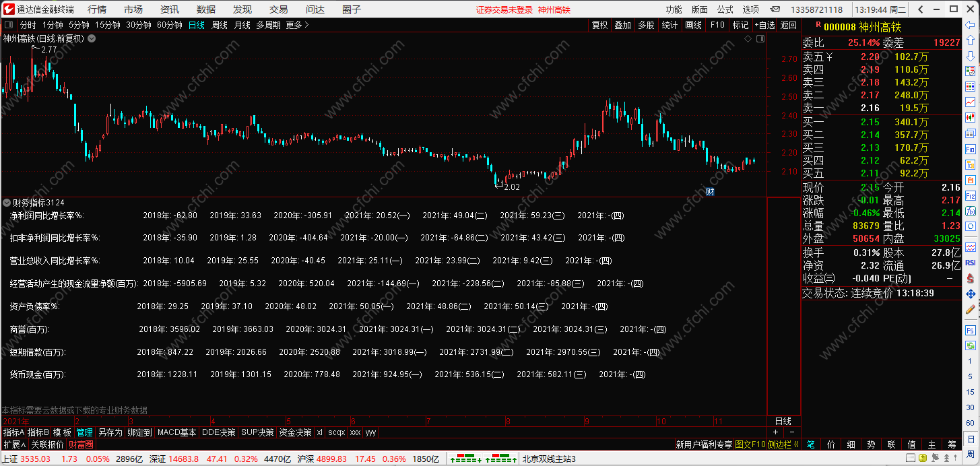Click the Fiz sidebar icon
The width and height of the screenshot is (980, 466).
pos(971,195)
